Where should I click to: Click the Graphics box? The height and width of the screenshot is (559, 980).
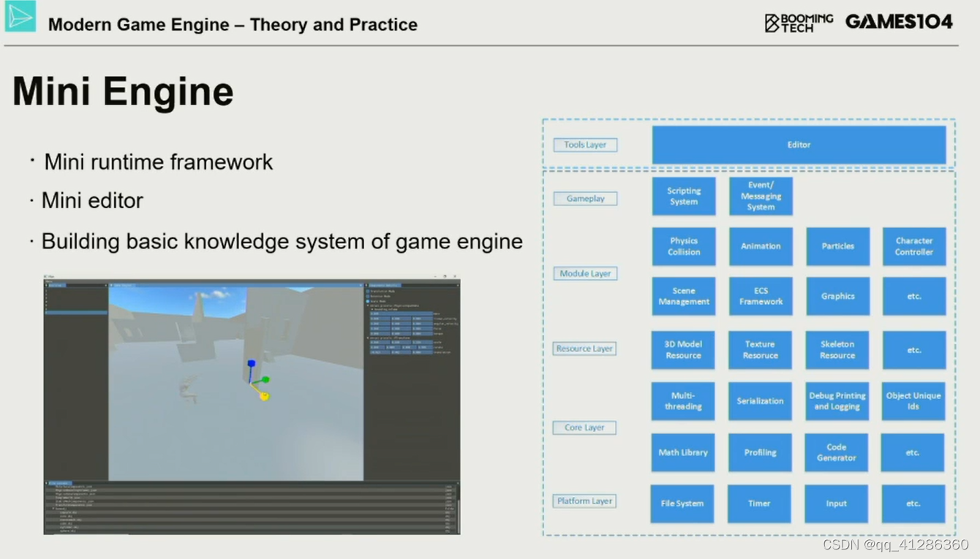tap(838, 296)
